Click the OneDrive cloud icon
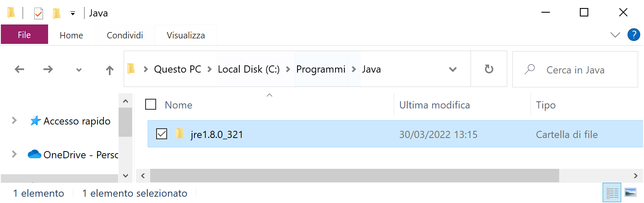This screenshot has height=203, width=644. point(34,154)
